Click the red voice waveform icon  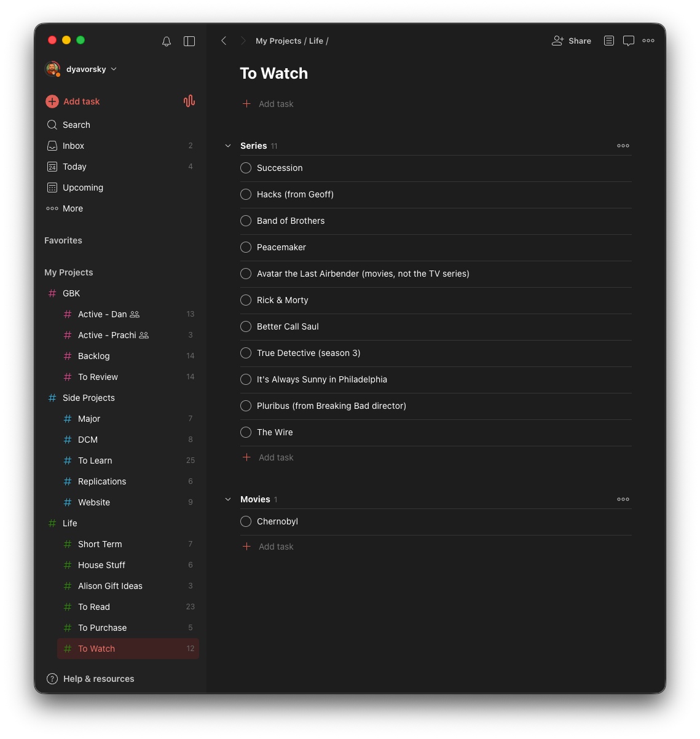(x=189, y=101)
